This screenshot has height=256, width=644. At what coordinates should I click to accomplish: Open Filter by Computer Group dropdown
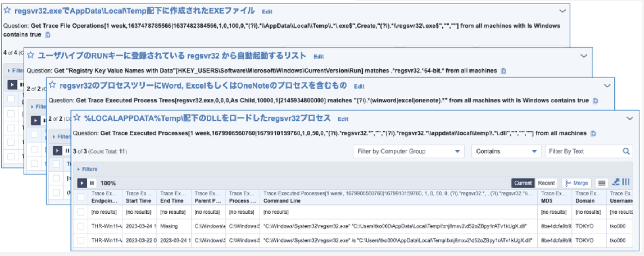click(409, 151)
